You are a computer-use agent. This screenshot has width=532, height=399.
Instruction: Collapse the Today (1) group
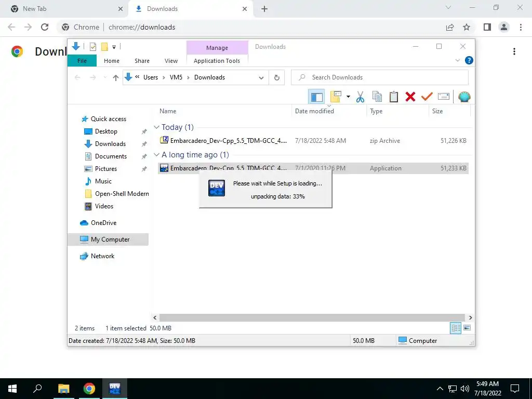pos(156,127)
